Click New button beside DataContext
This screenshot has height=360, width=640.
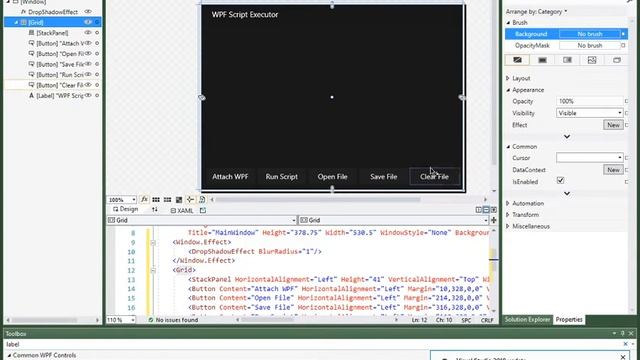(x=613, y=170)
